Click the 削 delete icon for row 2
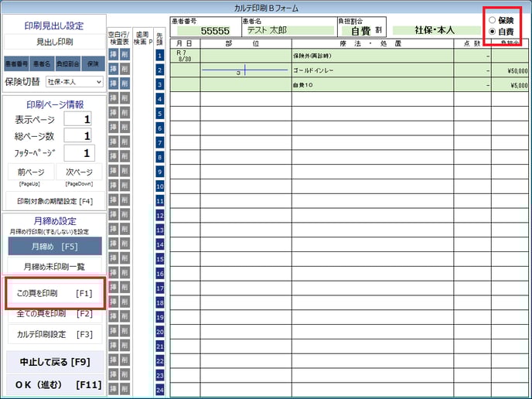Image resolution: width=532 pixels, height=399 pixels. coord(124,70)
